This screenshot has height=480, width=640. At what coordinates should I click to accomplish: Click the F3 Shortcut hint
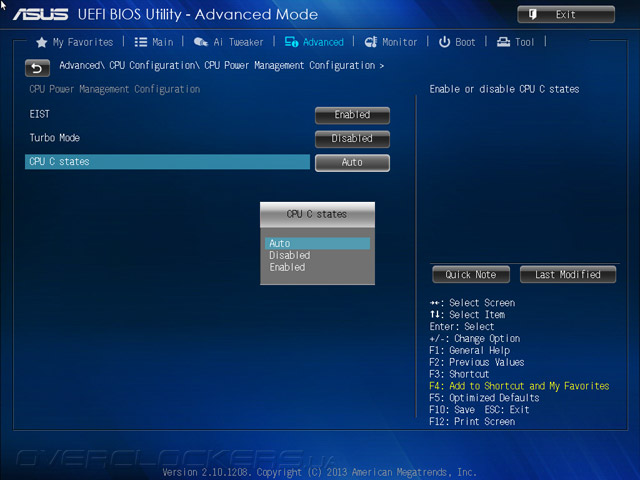(459, 374)
